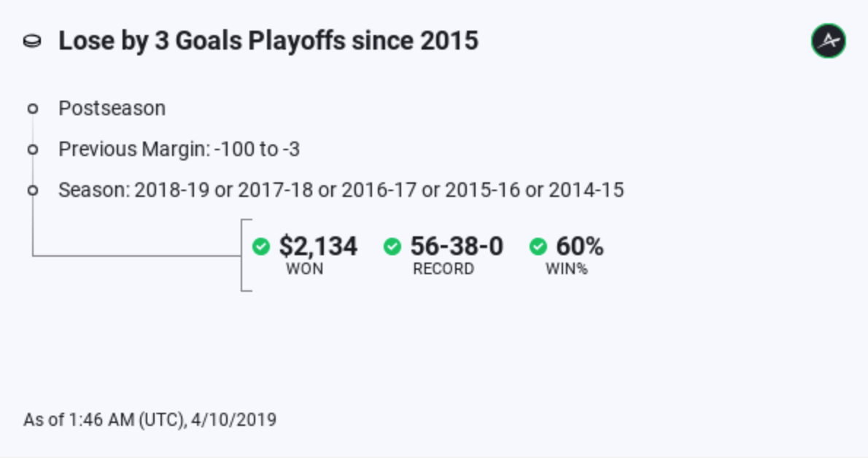
Task: Click the hockey puck icon beside title
Action: tap(32, 41)
